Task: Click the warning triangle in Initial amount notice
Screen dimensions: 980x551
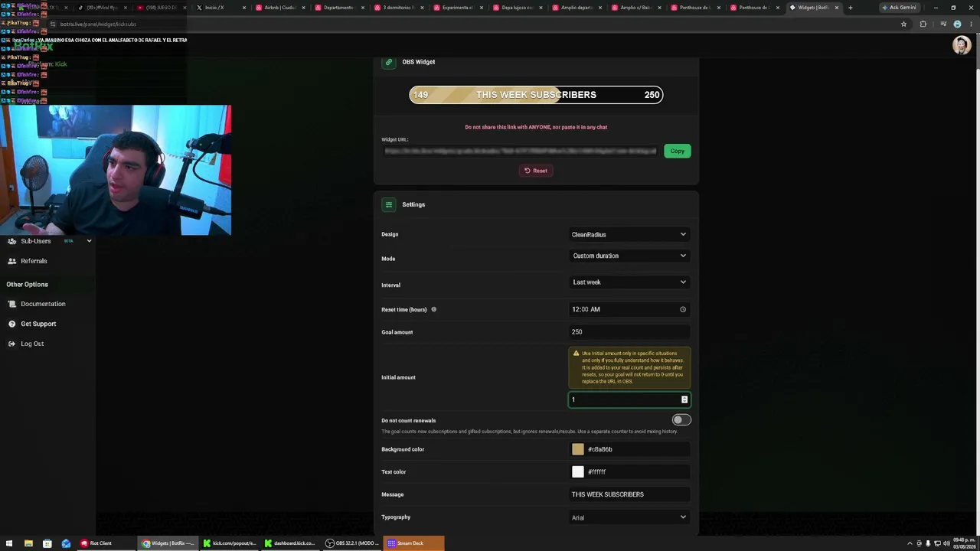Action: click(x=576, y=354)
